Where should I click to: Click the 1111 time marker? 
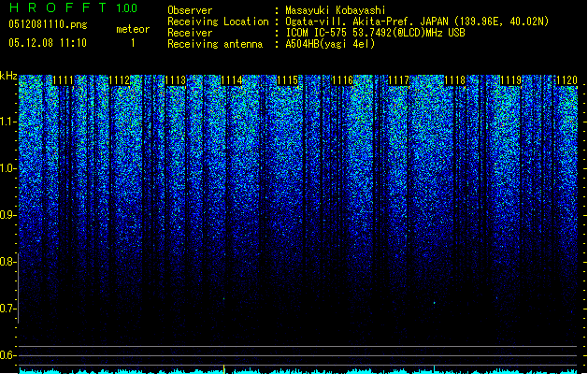tap(63, 80)
